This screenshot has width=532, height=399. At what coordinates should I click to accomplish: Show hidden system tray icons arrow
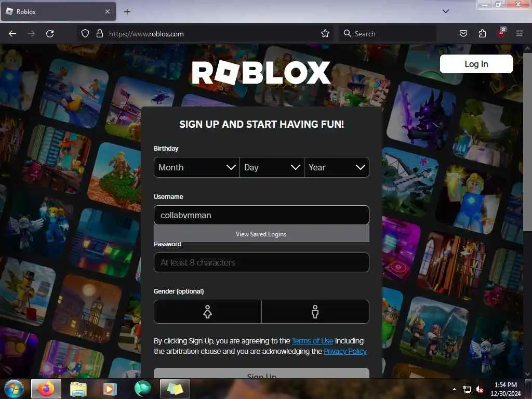[x=454, y=389]
